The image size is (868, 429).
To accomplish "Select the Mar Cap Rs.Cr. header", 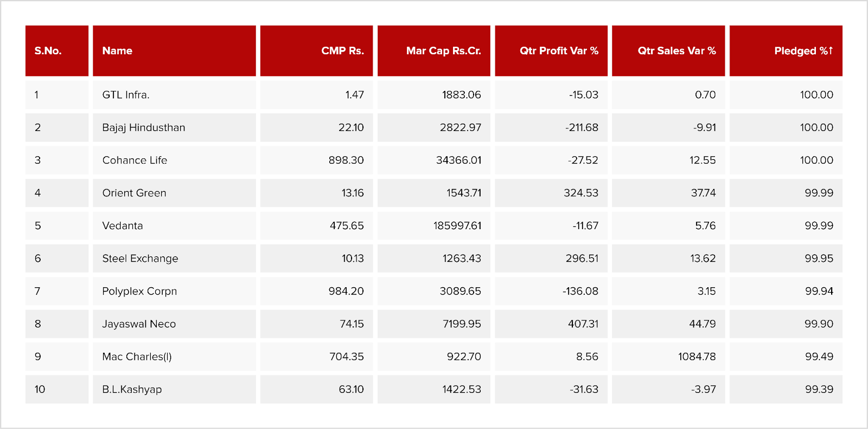I will coord(443,51).
